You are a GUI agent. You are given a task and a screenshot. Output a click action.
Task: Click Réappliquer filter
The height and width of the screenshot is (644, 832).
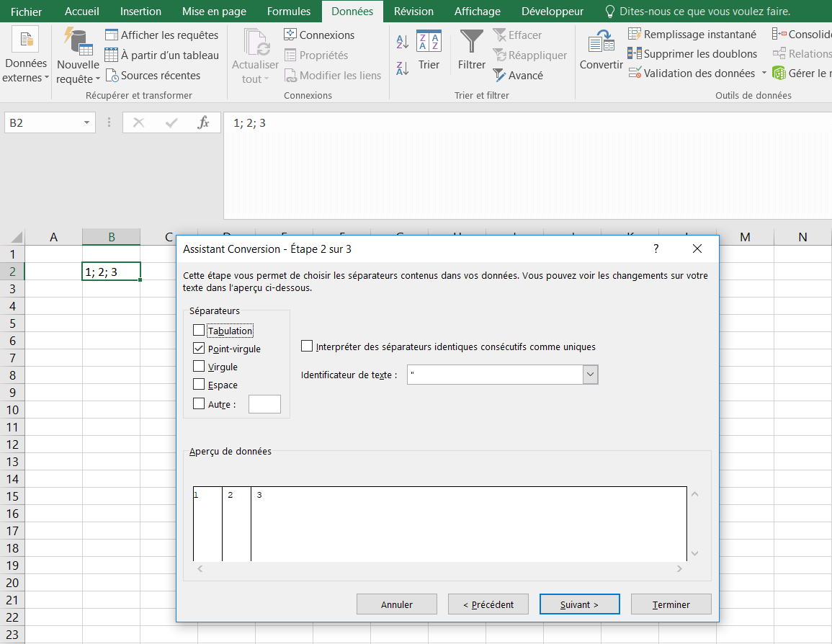(529, 55)
